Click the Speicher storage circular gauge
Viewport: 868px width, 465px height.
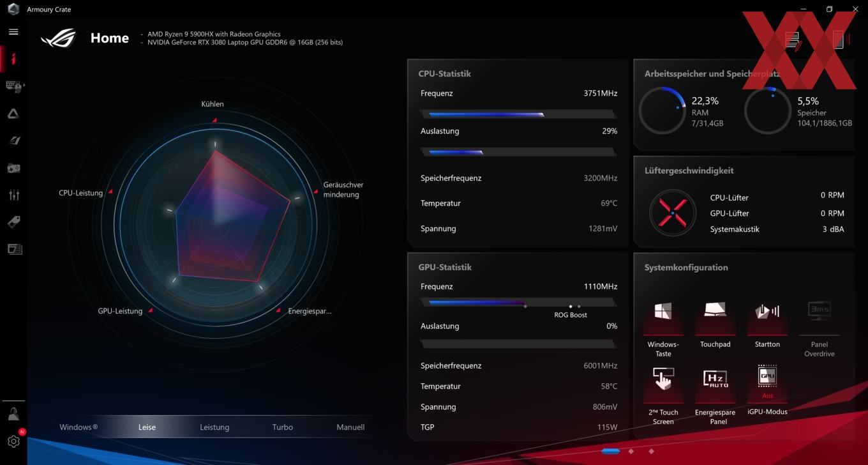(x=768, y=110)
